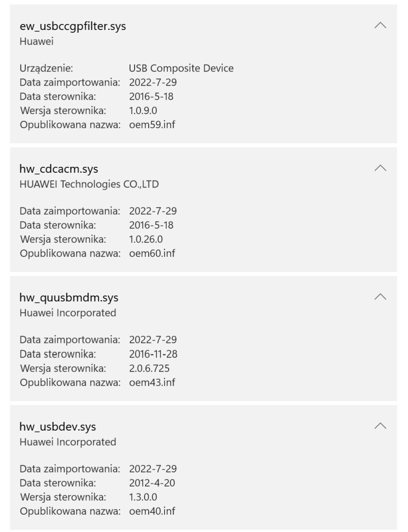
Task: Select the hw_quusbmdm.sys title
Action: click(69, 297)
